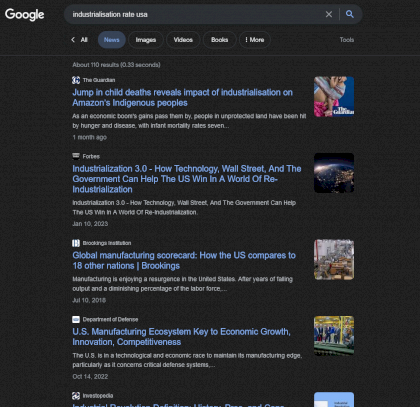Open the Guardian article thumbnail
This screenshot has height=407, width=420.
pos(334,96)
